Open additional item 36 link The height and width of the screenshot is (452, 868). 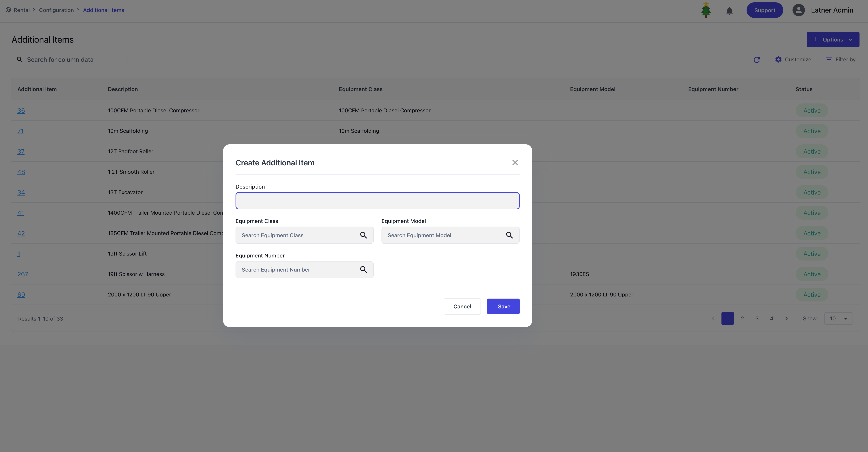(x=21, y=110)
